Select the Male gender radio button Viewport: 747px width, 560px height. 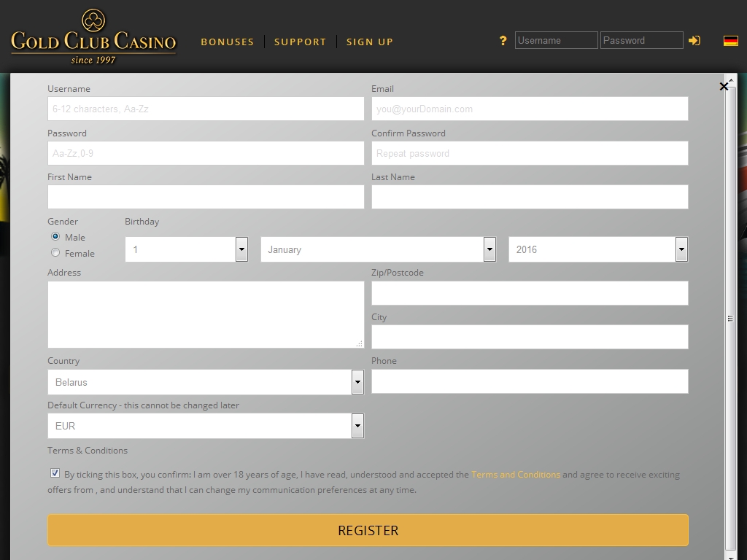click(x=55, y=237)
